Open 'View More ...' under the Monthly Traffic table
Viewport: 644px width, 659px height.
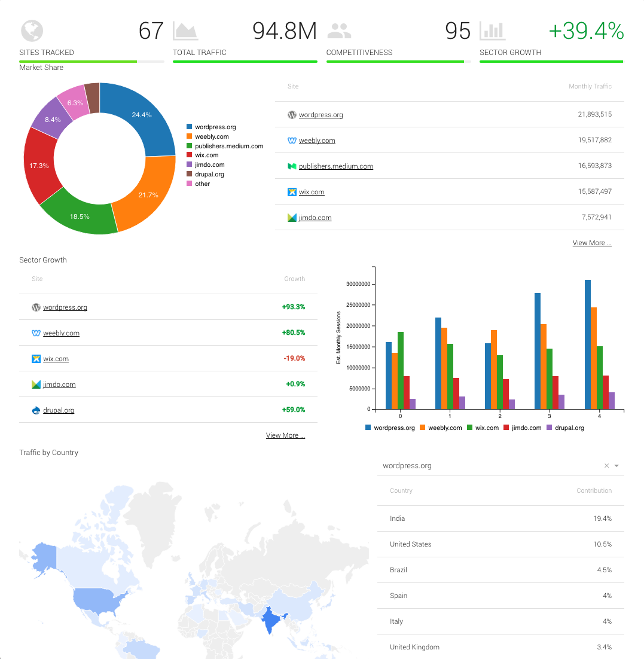(591, 243)
